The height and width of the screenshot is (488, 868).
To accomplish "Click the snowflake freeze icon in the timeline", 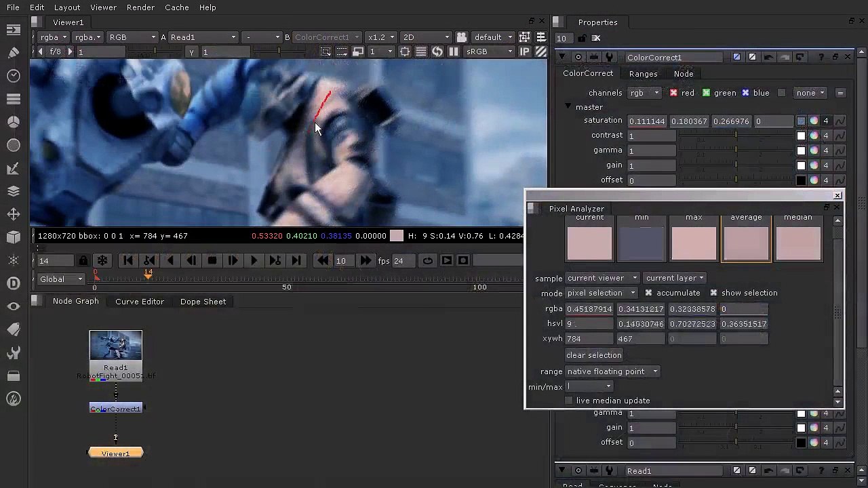I will coord(102,261).
